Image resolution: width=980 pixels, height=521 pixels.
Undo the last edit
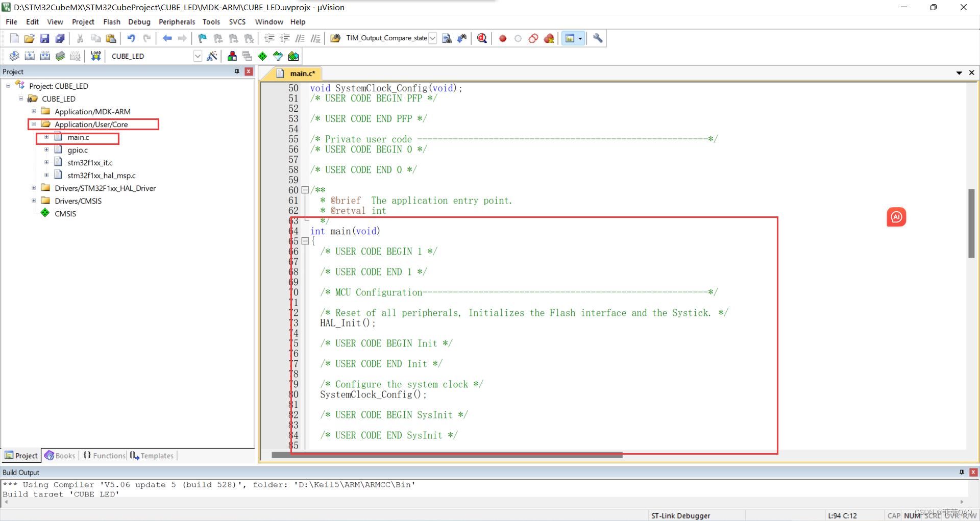pyautogui.click(x=131, y=38)
